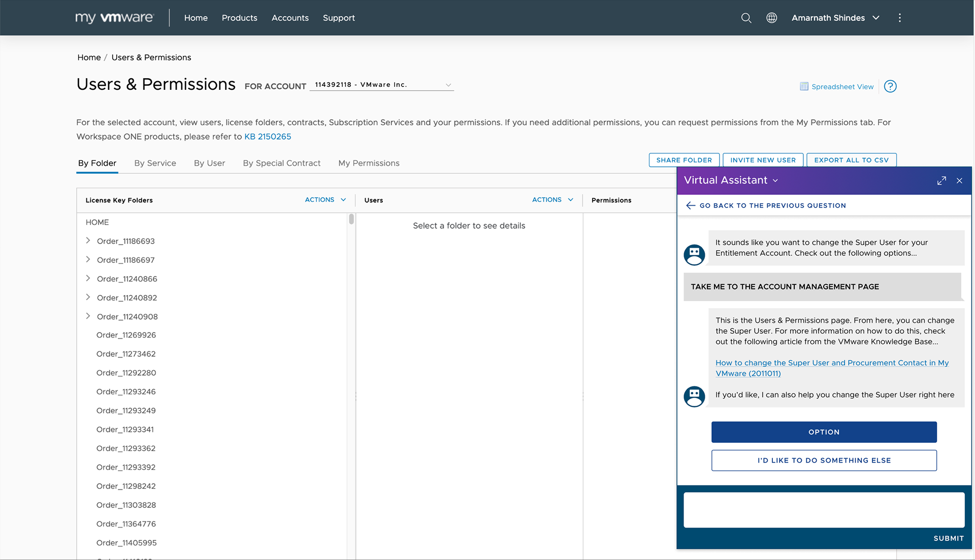Click the Virtual Assistant message input field
This screenshot has width=975, height=560.
pyautogui.click(x=824, y=510)
